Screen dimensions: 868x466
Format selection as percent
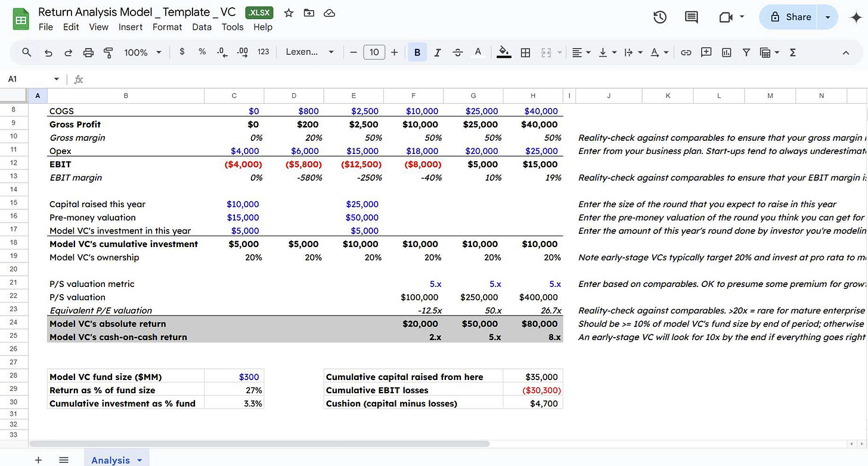click(202, 52)
